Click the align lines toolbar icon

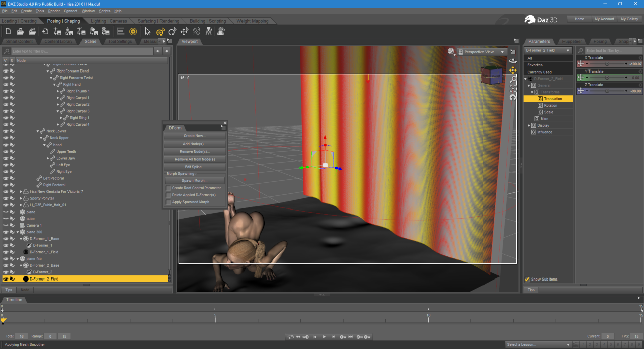click(121, 32)
